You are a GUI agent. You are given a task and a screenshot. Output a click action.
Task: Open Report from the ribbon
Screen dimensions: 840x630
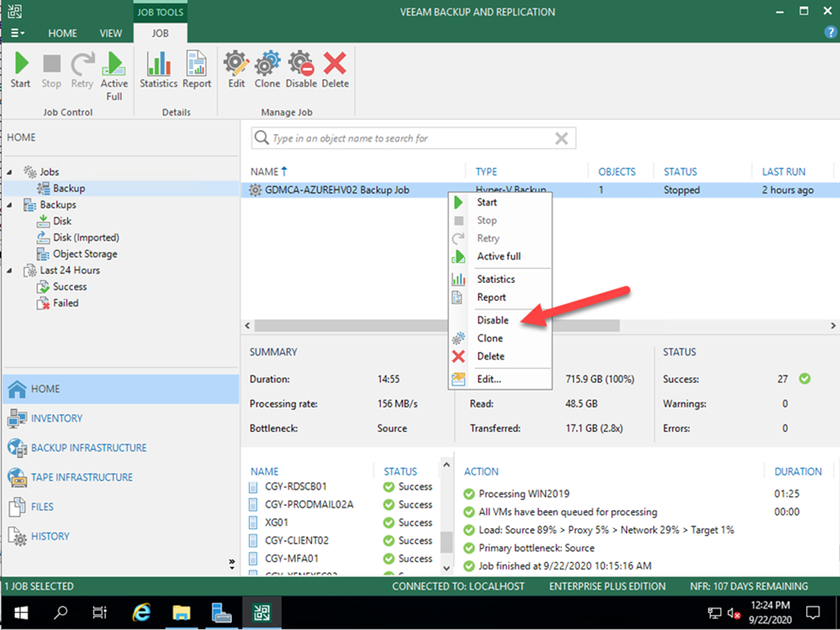pos(197,70)
